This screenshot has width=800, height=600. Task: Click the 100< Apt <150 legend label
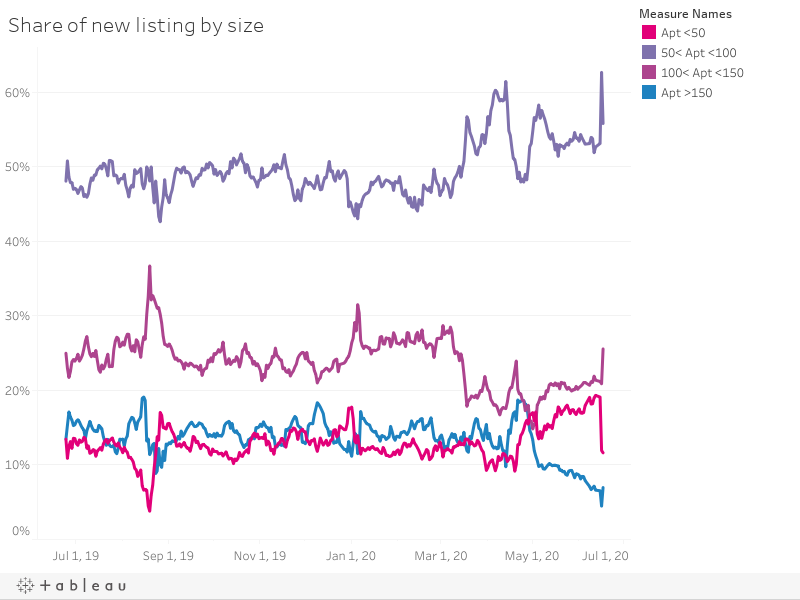[x=702, y=72]
